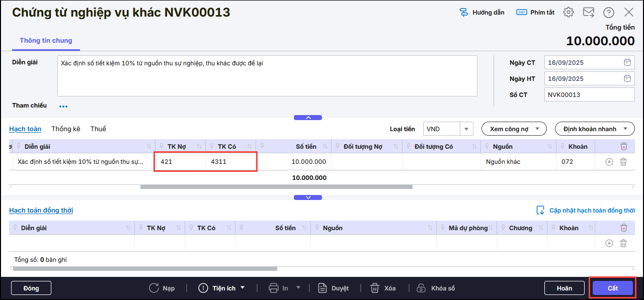Collapse the general info section chevron
The height and width of the screenshot is (300, 644).
click(x=308, y=118)
